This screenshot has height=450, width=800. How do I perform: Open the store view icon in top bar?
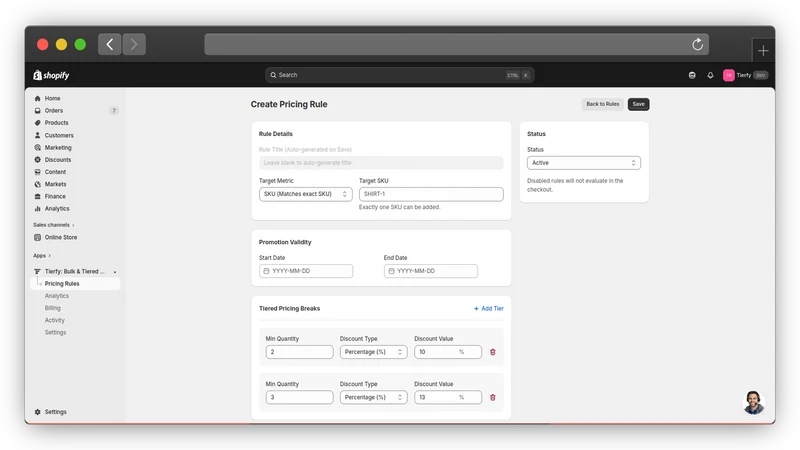(692, 75)
